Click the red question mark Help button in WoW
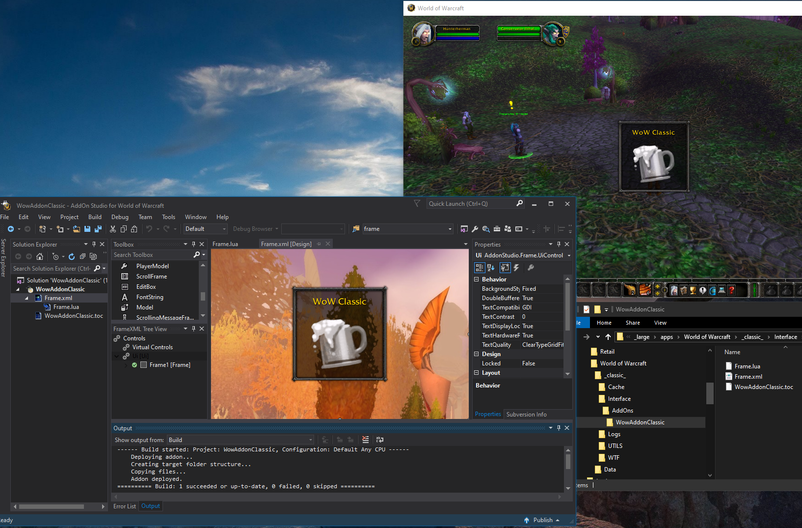 click(x=732, y=291)
